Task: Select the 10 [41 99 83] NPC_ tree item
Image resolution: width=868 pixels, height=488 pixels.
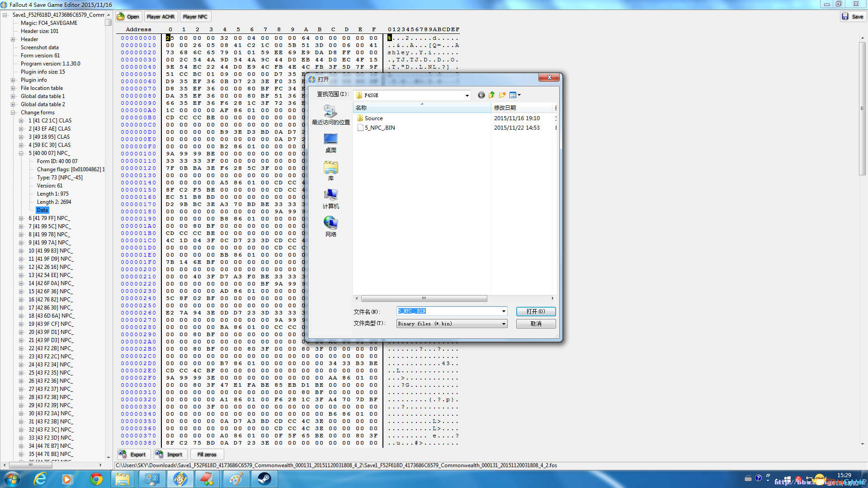Action: click(x=51, y=251)
